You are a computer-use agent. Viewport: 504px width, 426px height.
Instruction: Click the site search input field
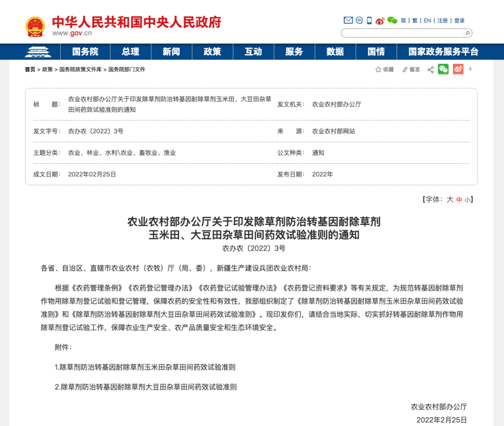403,33
